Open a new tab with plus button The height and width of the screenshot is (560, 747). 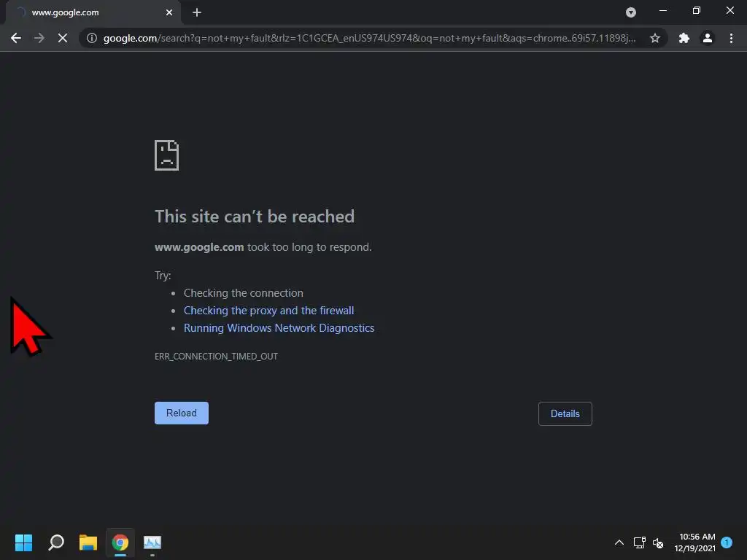197,12
